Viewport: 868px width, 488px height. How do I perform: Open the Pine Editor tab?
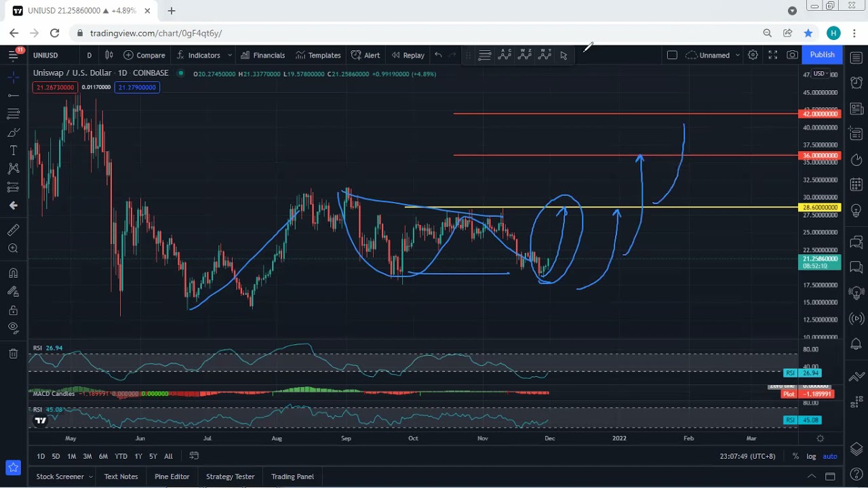172,476
